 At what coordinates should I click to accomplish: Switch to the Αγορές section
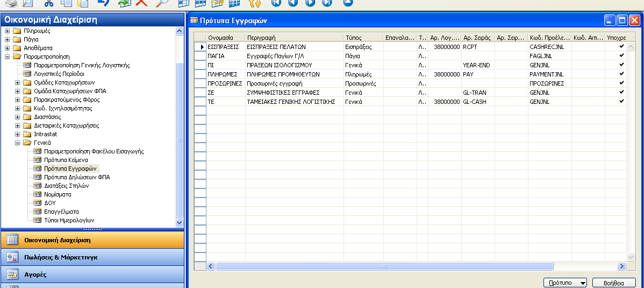pos(92,274)
